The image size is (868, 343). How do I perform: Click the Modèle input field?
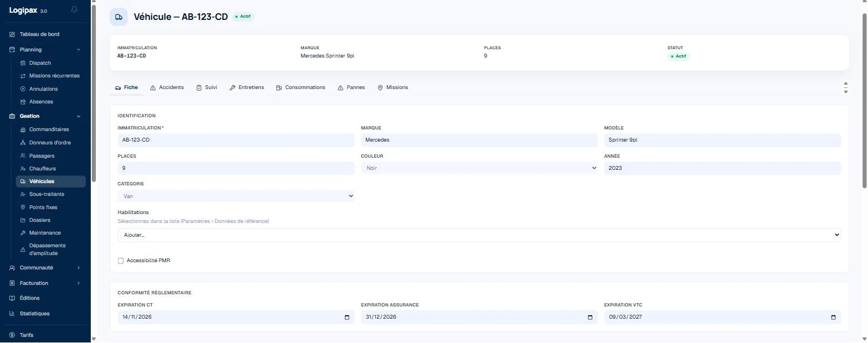(722, 140)
